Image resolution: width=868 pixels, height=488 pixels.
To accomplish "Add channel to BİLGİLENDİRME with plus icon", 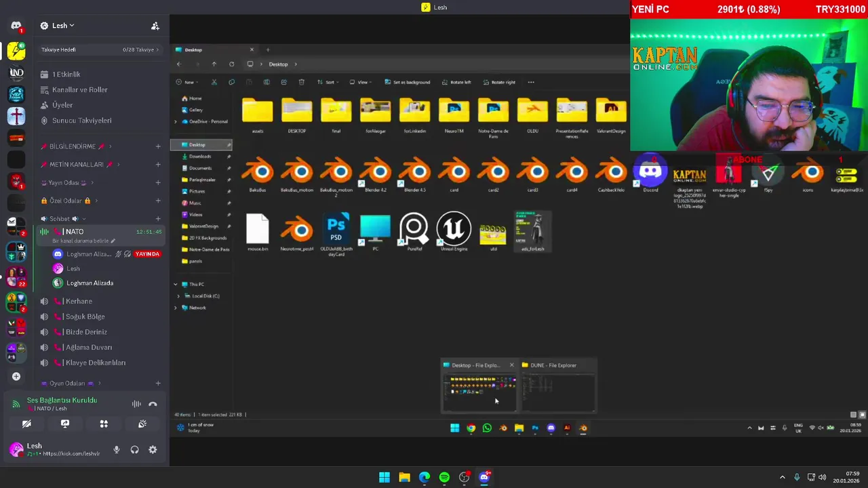I will (158, 146).
